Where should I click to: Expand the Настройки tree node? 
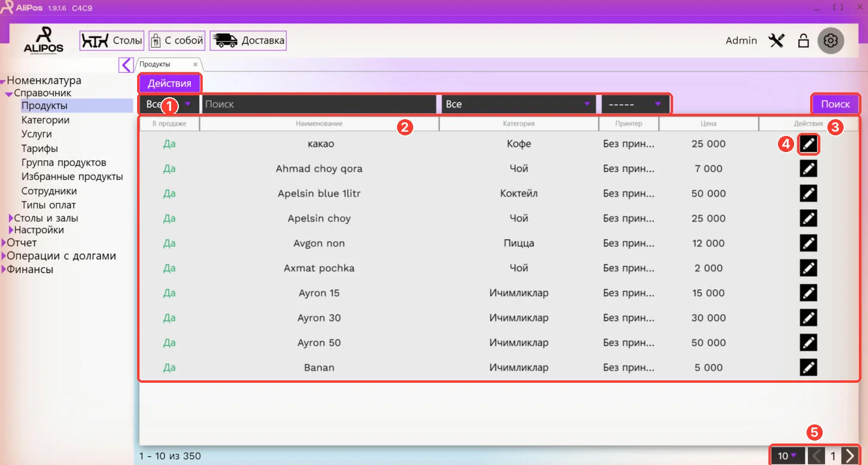click(x=11, y=230)
